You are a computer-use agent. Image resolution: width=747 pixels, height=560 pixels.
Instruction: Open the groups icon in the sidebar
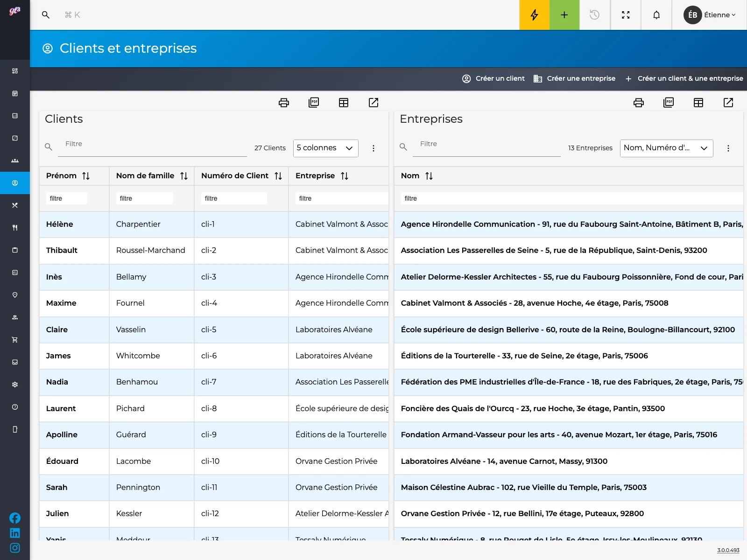15,161
